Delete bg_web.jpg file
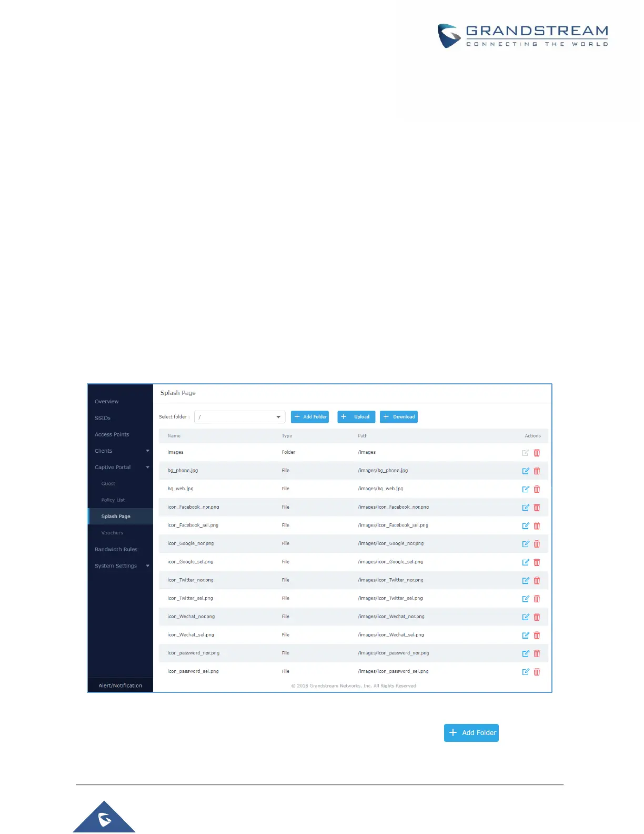 [537, 489]
